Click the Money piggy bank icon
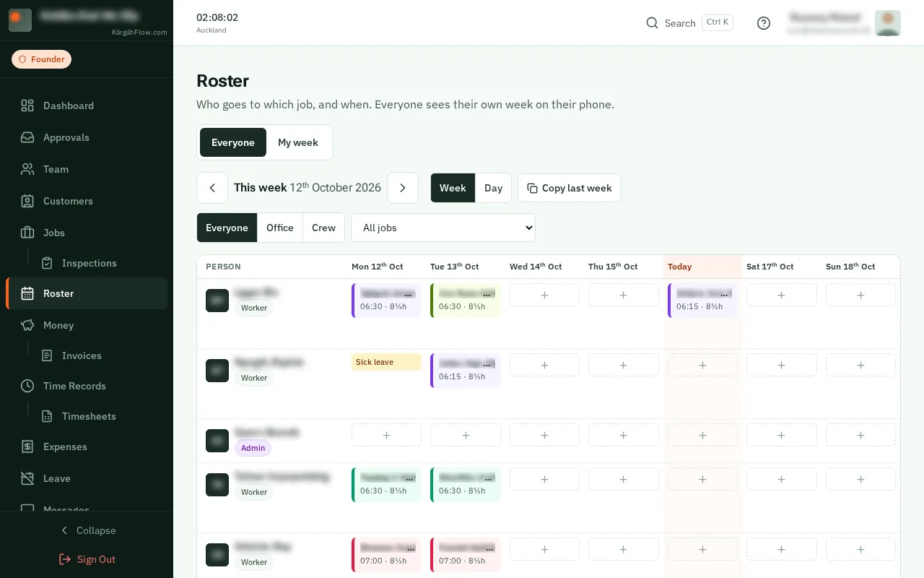 click(27, 325)
